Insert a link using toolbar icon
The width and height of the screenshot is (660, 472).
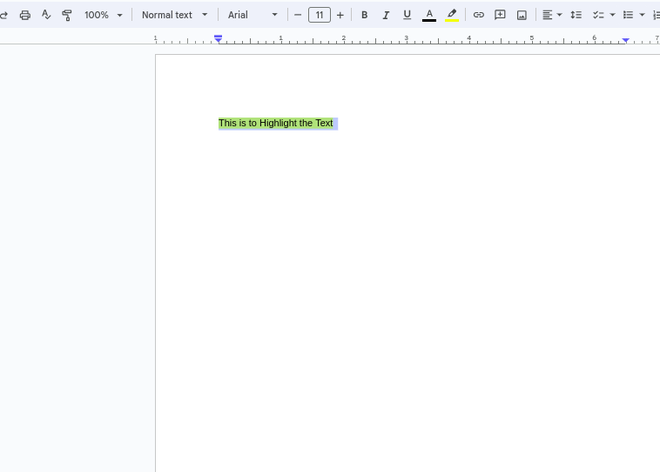(x=478, y=15)
